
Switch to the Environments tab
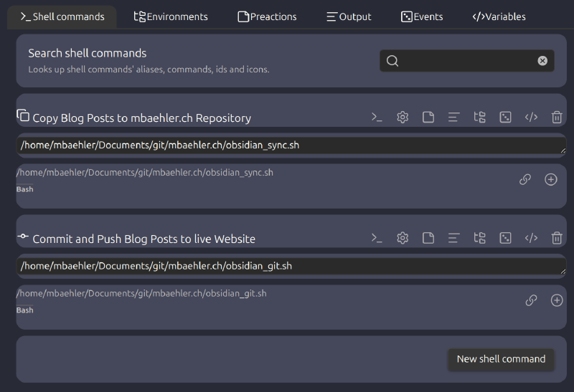point(171,16)
